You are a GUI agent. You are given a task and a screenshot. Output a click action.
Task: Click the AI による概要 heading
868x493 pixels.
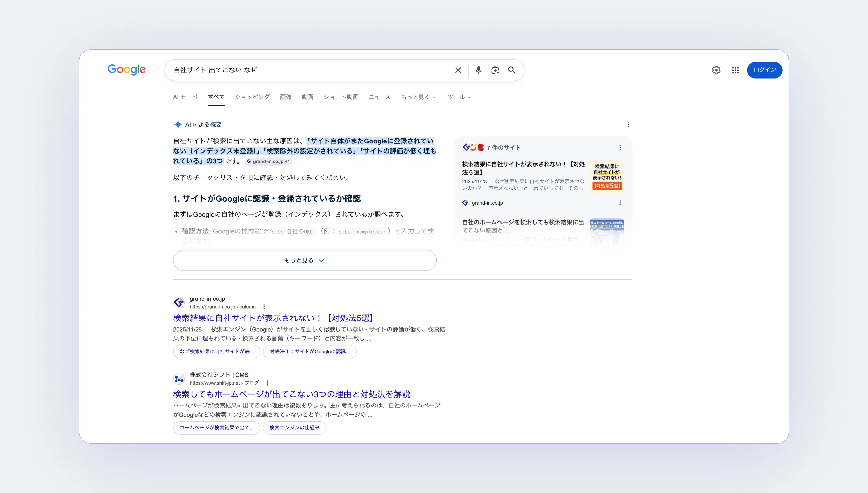coord(203,124)
